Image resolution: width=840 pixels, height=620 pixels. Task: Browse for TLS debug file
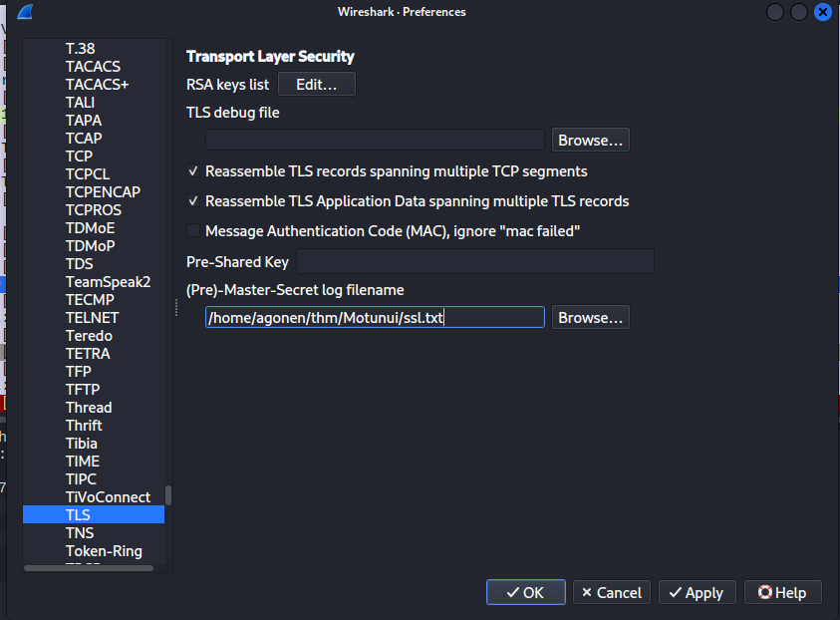[x=590, y=141]
